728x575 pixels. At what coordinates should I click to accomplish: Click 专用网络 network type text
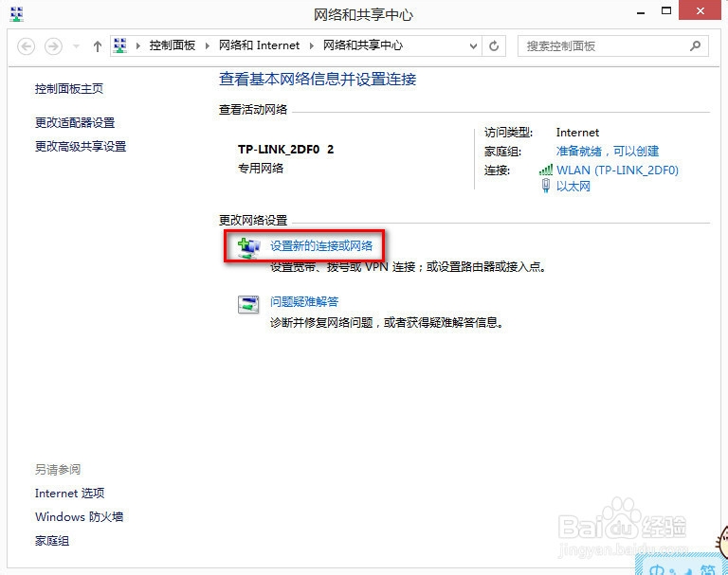coord(261,168)
